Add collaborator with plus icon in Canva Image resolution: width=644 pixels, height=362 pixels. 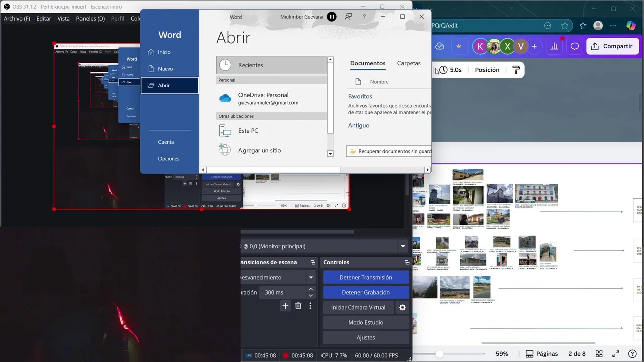[x=534, y=46]
